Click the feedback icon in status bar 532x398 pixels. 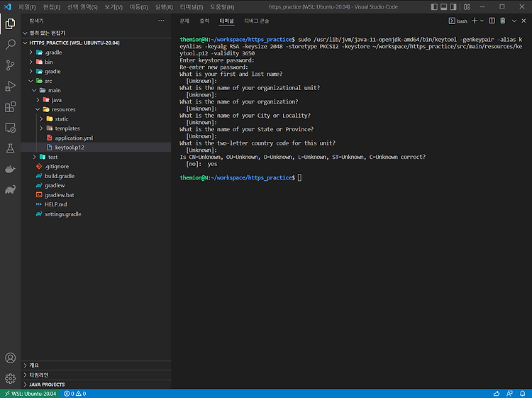click(x=509, y=394)
